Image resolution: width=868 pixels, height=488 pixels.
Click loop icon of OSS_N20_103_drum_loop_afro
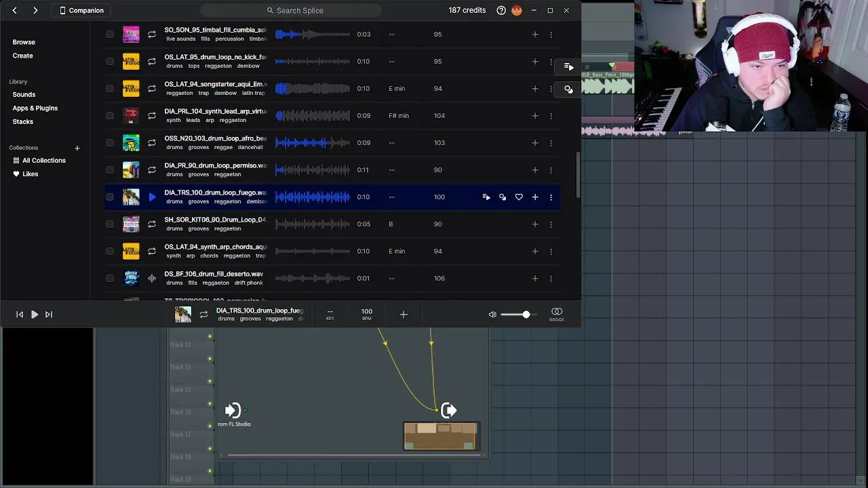pos(152,143)
